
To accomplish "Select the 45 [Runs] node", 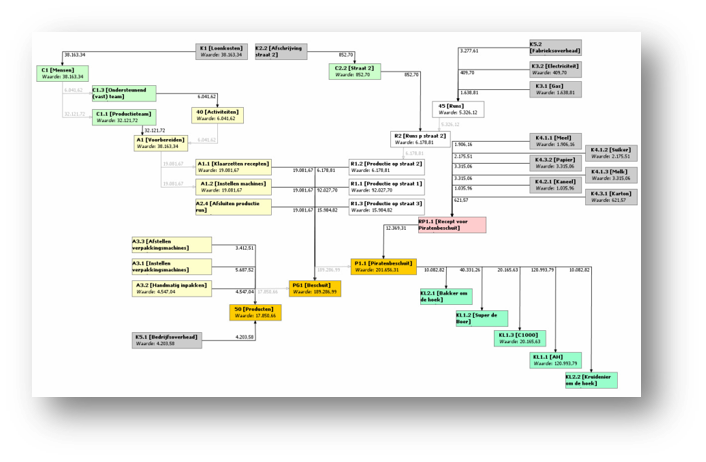I will pyautogui.click(x=458, y=109).
